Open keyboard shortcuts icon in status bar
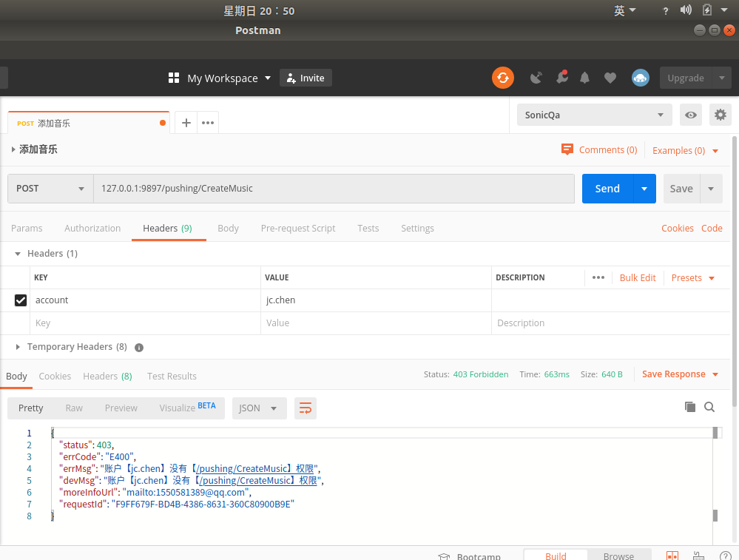Image resolution: width=739 pixels, height=560 pixels. (698, 556)
